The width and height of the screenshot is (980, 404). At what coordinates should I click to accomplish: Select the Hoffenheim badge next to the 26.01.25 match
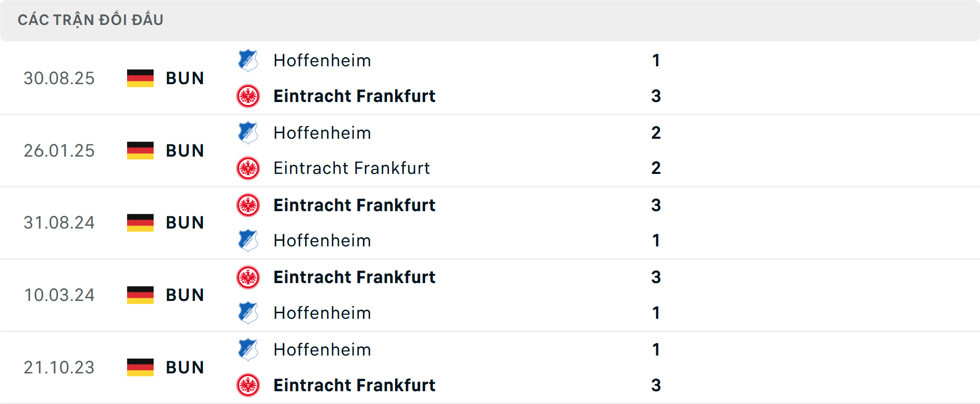(249, 133)
